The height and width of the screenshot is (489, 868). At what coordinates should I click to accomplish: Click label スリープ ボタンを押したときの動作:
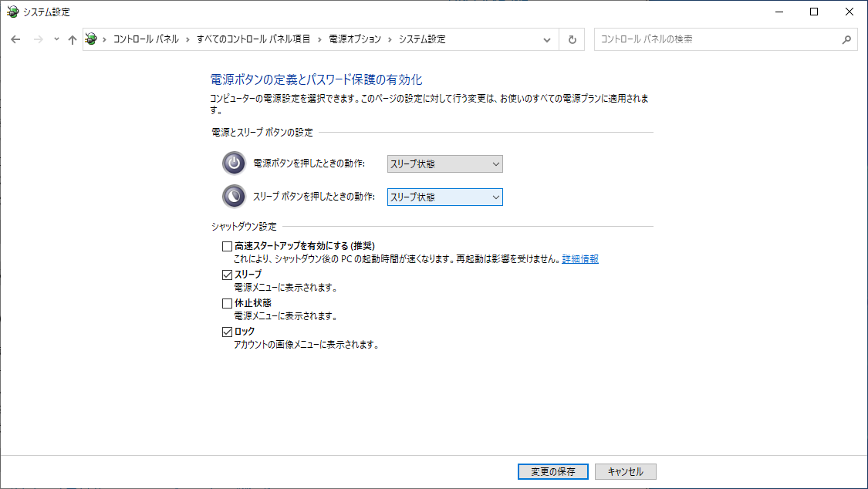tap(314, 197)
